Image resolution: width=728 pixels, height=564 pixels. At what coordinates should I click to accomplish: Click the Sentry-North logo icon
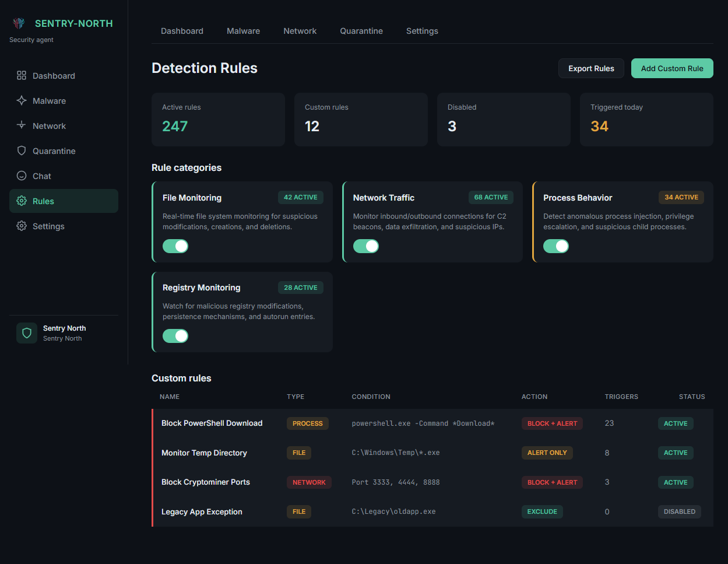coord(19,23)
